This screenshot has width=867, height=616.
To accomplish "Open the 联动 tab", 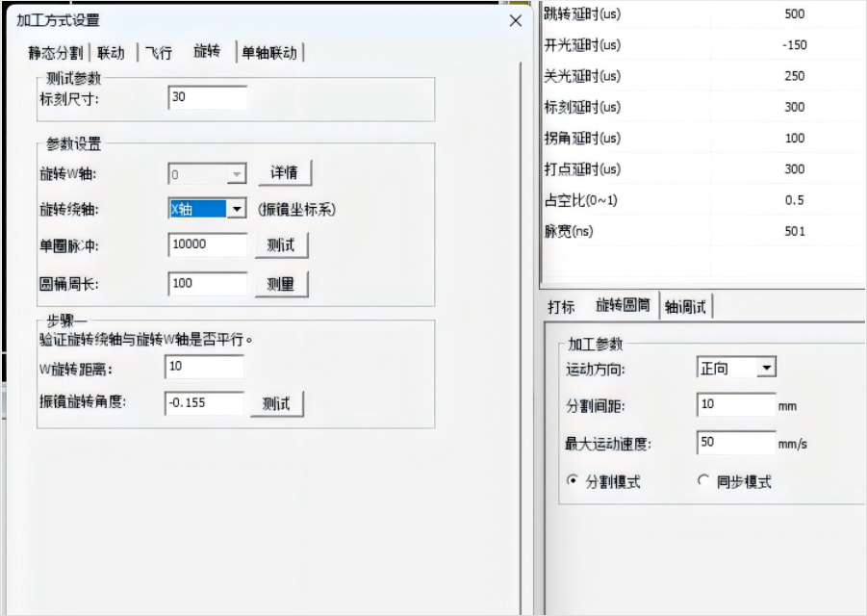I will [111, 53].
